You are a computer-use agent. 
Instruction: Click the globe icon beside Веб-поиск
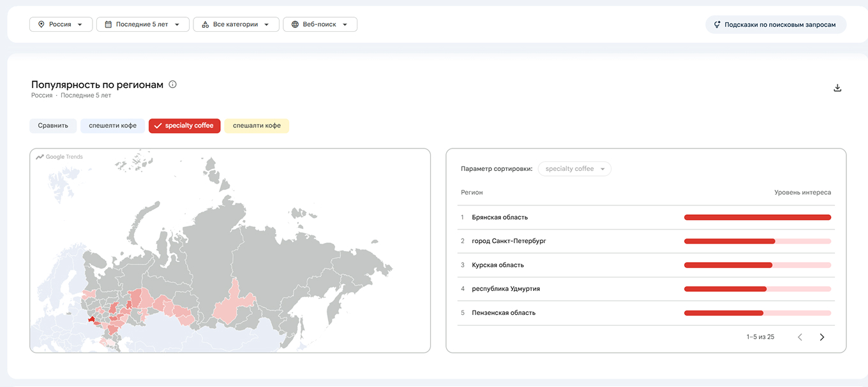(x=294, y=24)
